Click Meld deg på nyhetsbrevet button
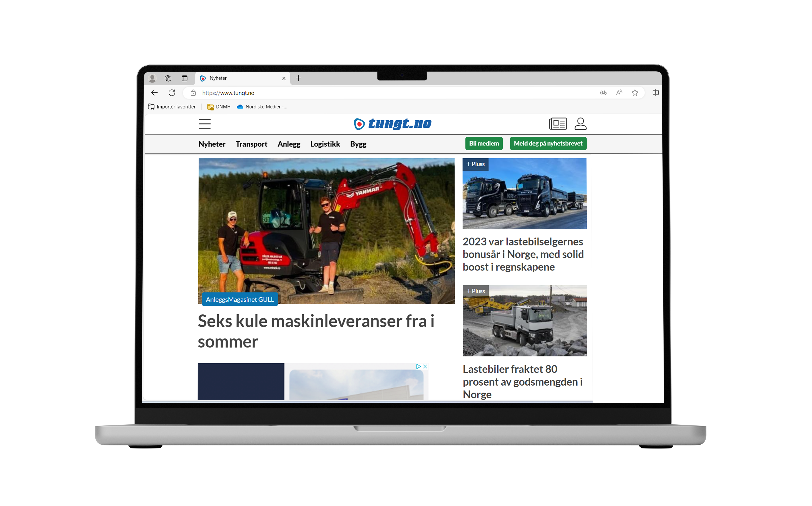The image size is (812, 506). [x=548, y=144]
